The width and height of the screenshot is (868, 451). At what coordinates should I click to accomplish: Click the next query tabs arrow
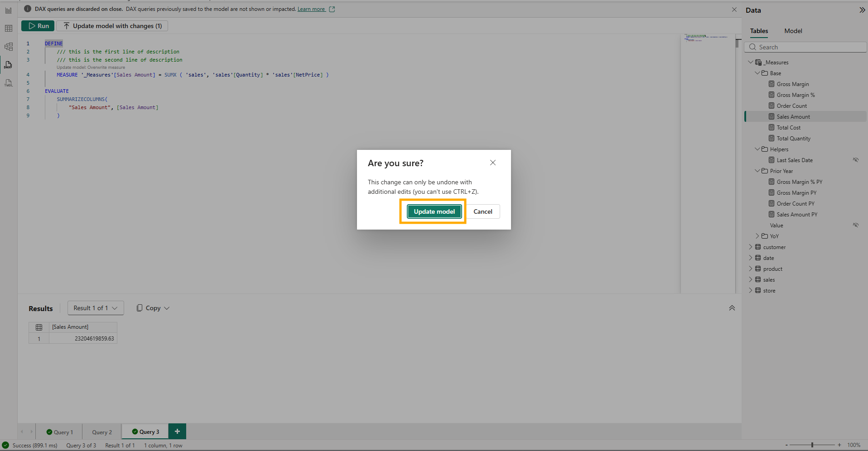click(31, 432)
